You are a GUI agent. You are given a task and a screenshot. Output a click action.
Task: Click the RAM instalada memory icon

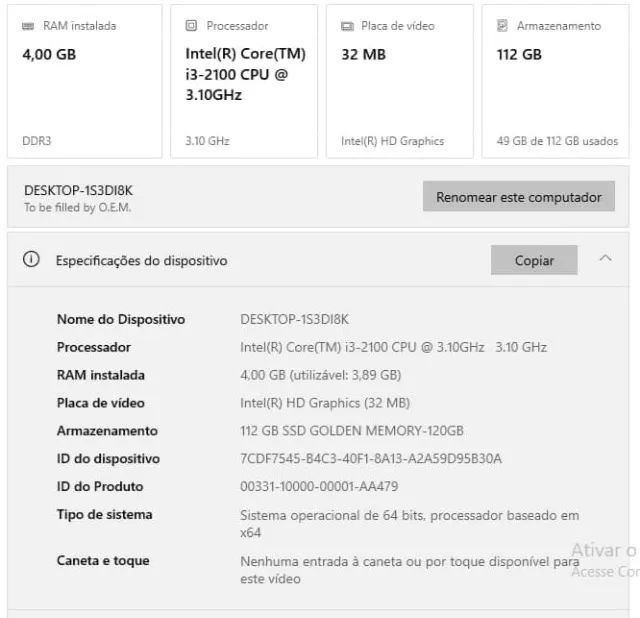point(28,26)
